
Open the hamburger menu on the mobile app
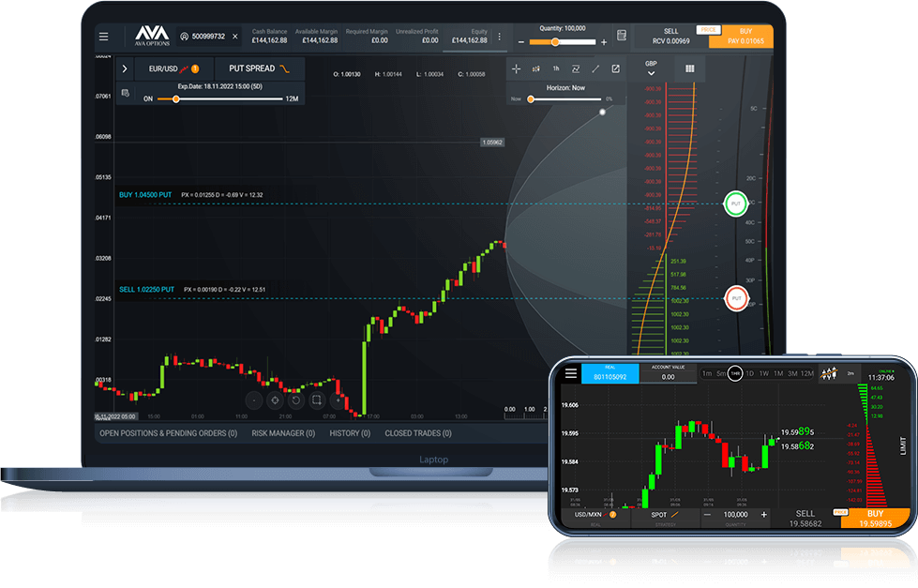[570, 372]
